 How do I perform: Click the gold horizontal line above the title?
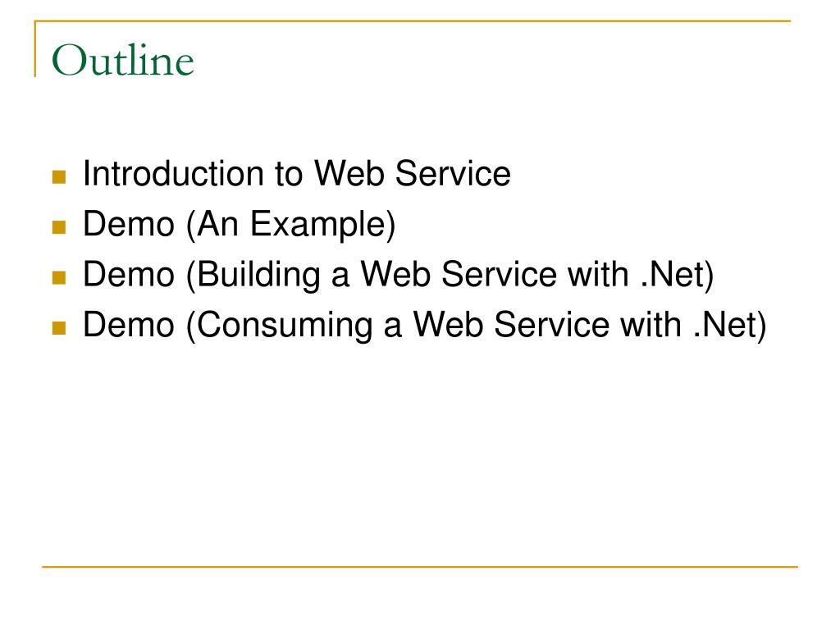413,21
